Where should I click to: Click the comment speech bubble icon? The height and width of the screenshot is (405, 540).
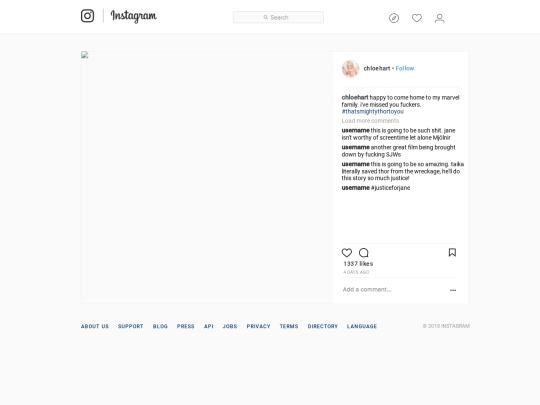[364, 253]
